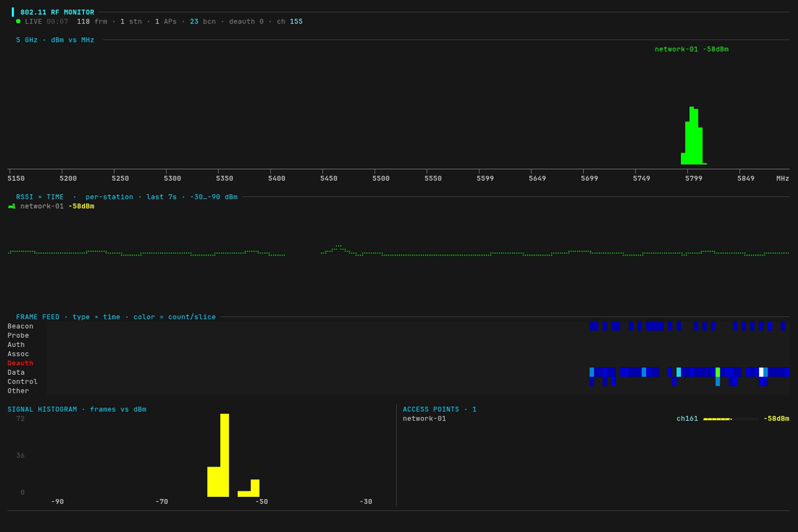Screen dimensions: 798x532
Task: Click the white cell in the Data row
Action: (761, 372)
